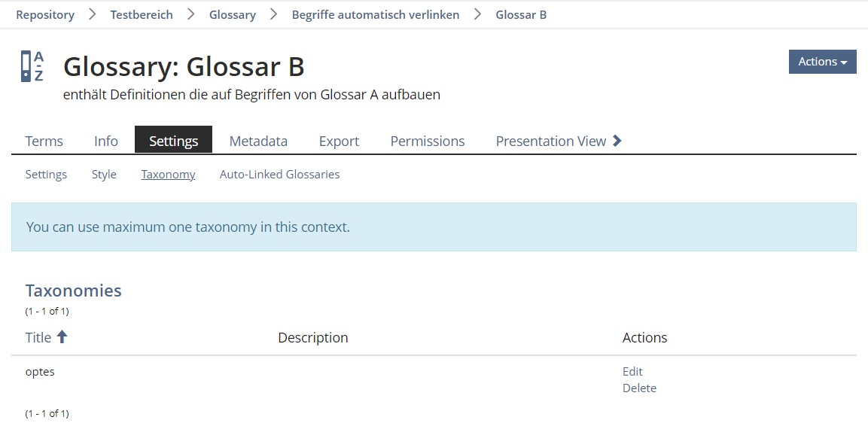This screenshot has height=426, width=868.
Task: Select the Metadata tab
Action: [x=258, y=141]
